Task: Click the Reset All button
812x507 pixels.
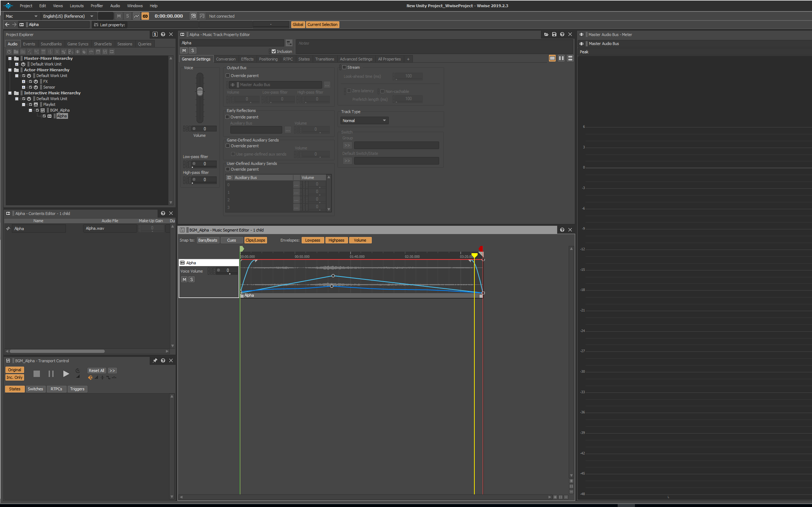Action: 96,371
